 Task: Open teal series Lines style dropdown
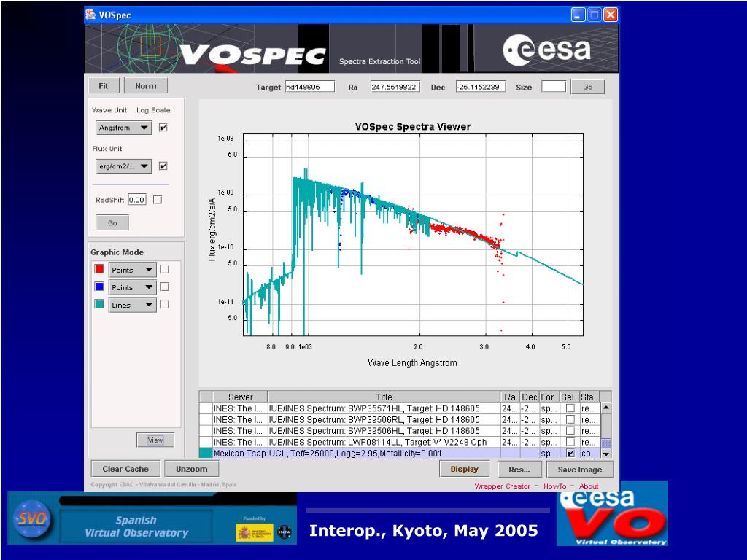pyautogui.click(x=133, y=306)
